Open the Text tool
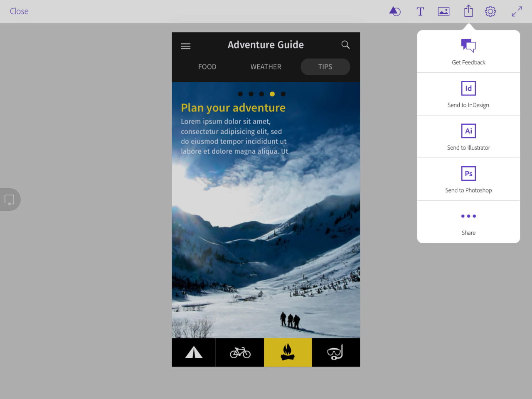 (x=420, y=11)
